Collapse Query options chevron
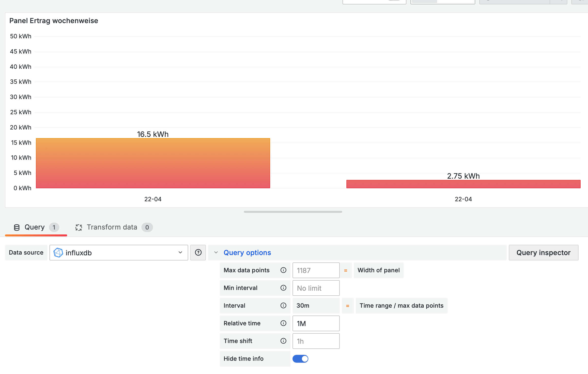588x374 pixels. point(216,252)
